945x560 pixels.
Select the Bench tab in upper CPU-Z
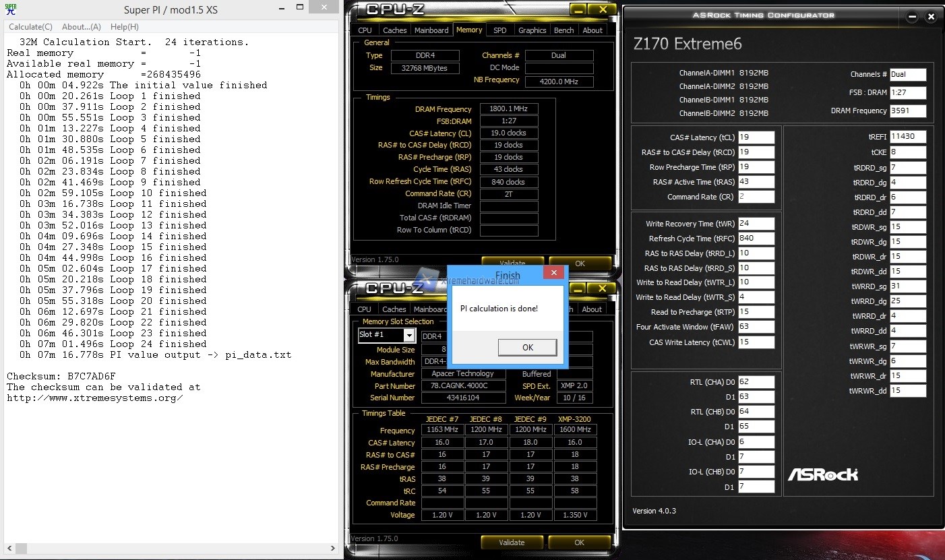point(563,30)
